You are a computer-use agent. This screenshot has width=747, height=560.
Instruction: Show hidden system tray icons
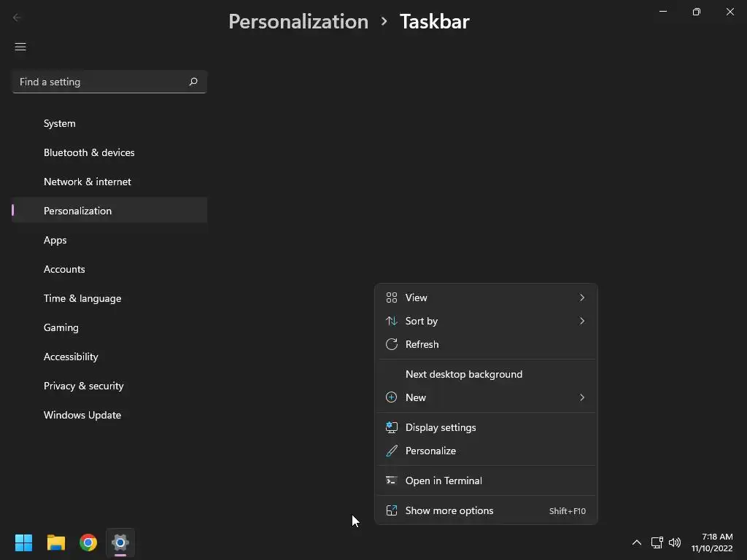(636, 542)
